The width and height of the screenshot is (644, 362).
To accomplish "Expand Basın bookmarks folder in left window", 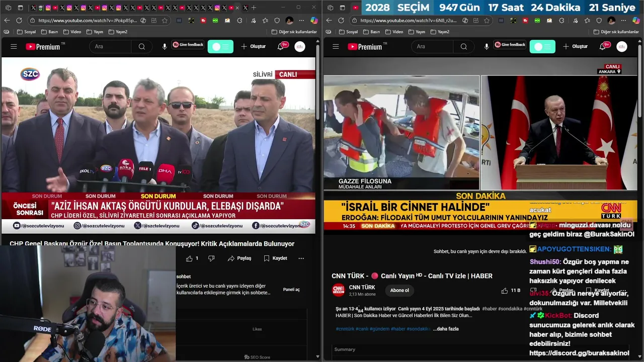I will (x=49, y=32).
